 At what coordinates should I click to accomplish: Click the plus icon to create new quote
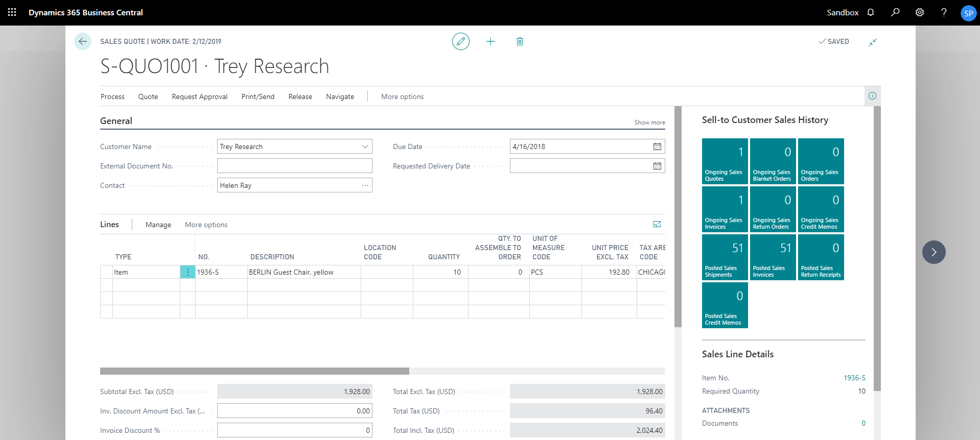(490, 41)
